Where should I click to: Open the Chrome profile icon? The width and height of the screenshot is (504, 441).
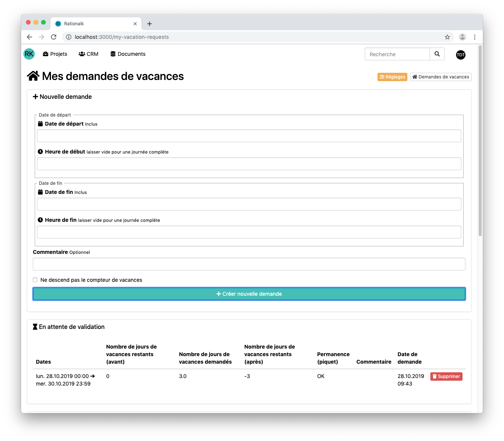point(462,37)
